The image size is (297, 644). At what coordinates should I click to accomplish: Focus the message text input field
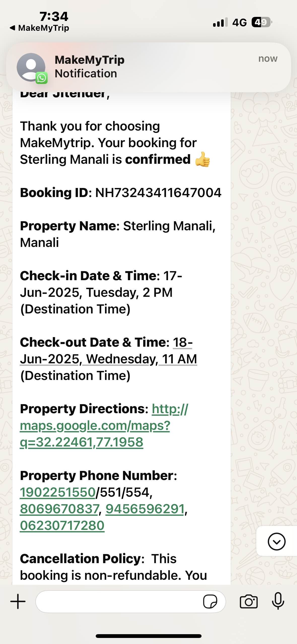point(118,602)
